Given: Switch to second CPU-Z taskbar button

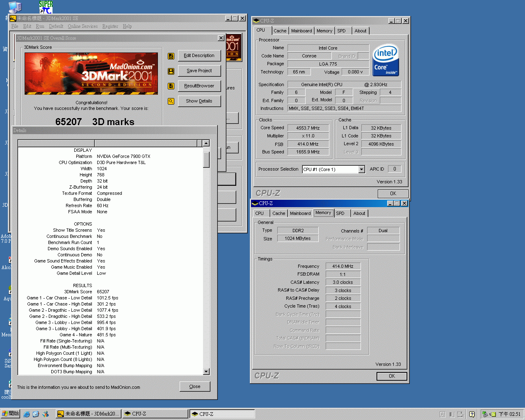Looking at the screenshot, I should [x=222, y=414].
